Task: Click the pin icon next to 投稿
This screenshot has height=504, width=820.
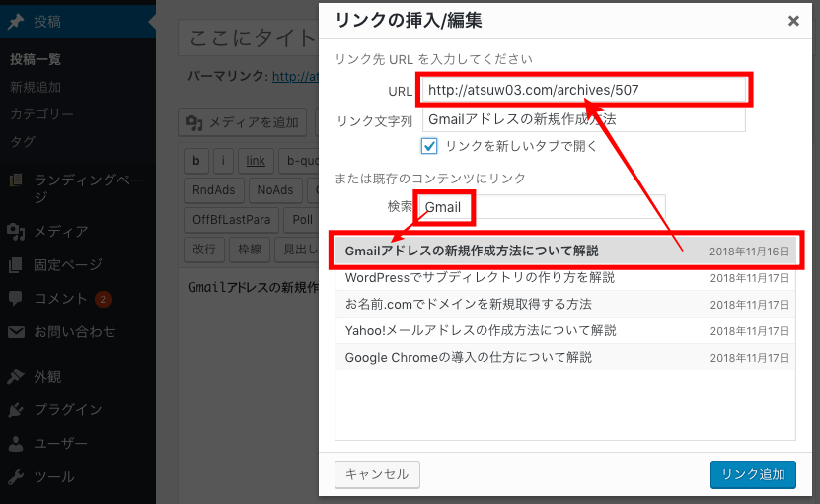Action: [x=16, y=22]
